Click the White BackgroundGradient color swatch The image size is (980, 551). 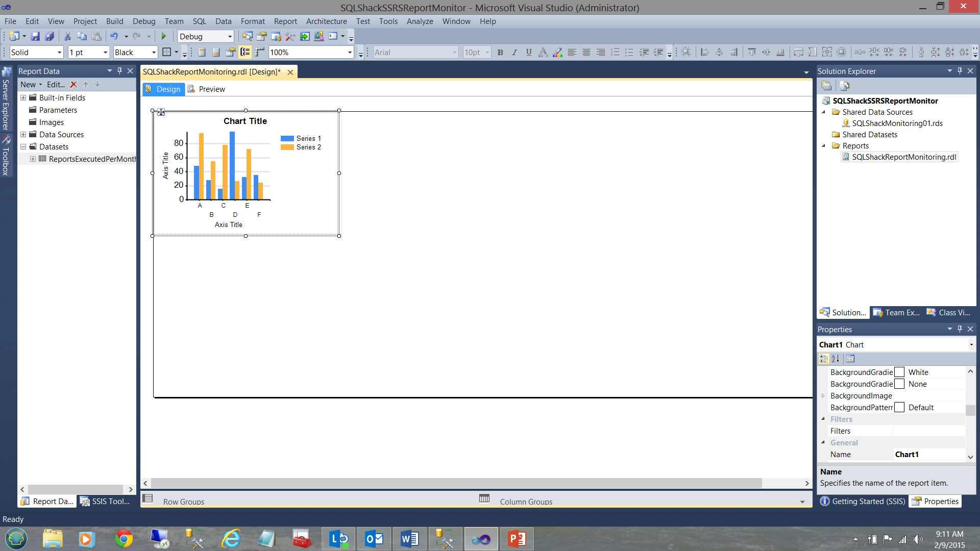pos(899,372)
